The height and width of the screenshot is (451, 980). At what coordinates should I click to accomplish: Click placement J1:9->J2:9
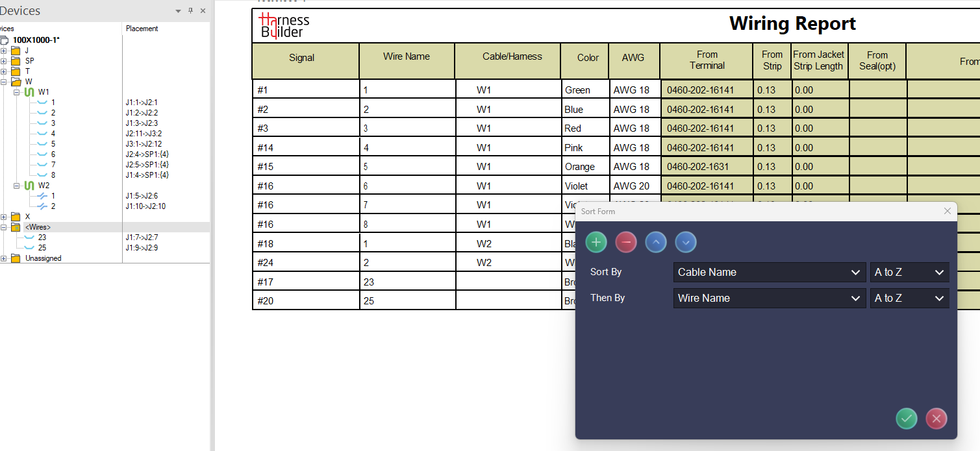(x=142, y=248)
